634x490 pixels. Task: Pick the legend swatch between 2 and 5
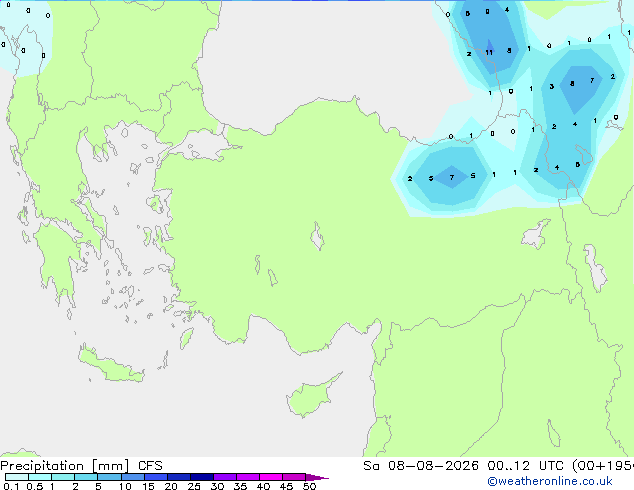86,477
